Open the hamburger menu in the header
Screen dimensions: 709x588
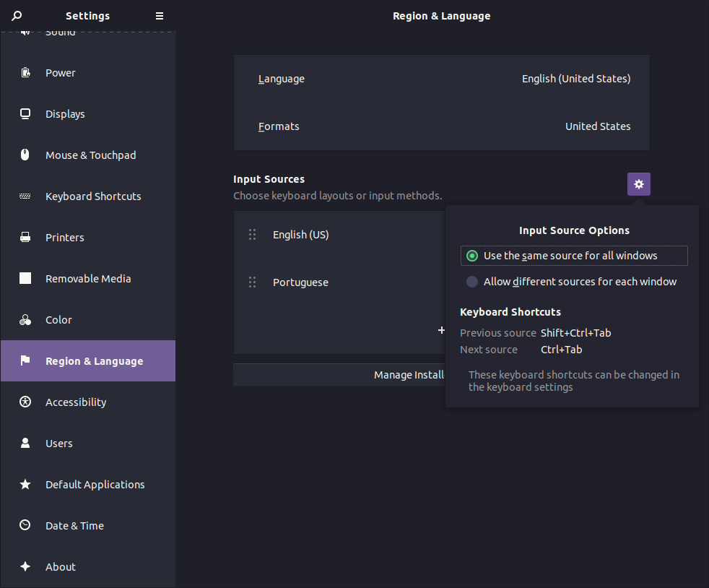tap(159, 16)
